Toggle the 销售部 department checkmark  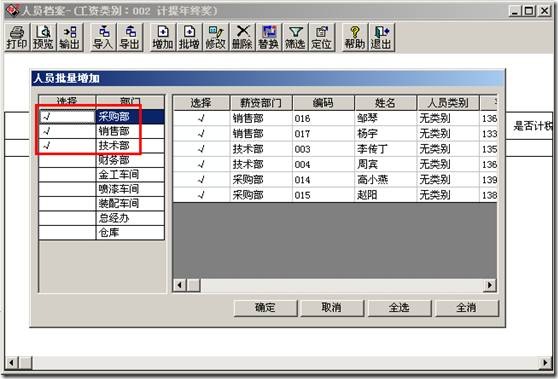67,131
